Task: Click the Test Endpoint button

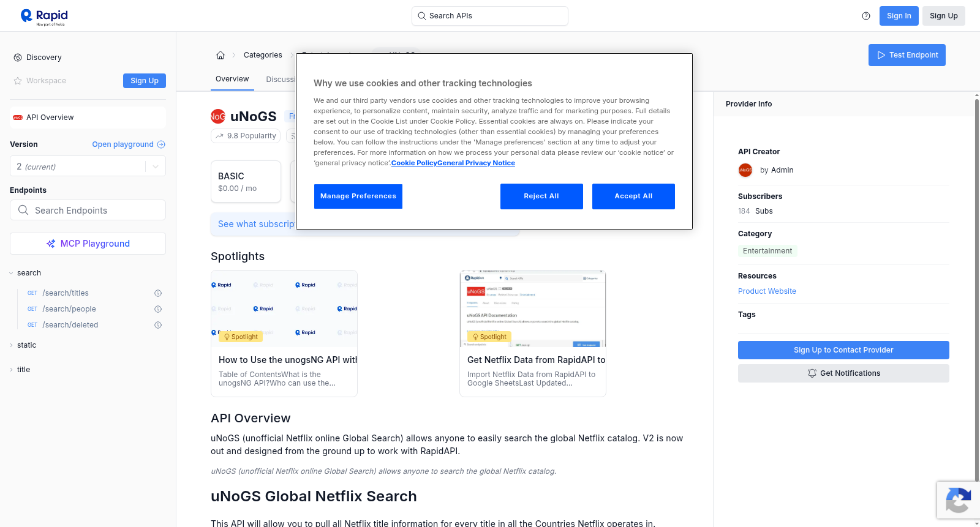Action: (907, 55)
